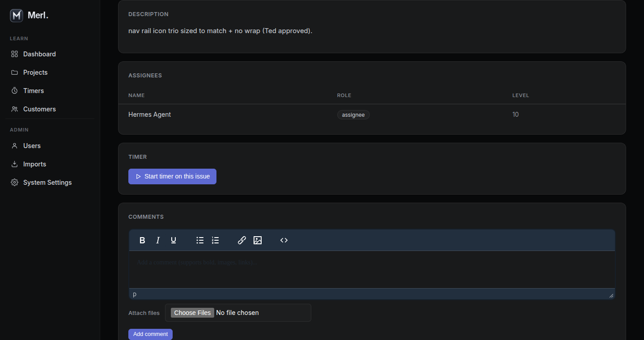This screenshot has height=340, width=644.
Task: Click the Merl. brand name
Action: (x=38, y=15)
